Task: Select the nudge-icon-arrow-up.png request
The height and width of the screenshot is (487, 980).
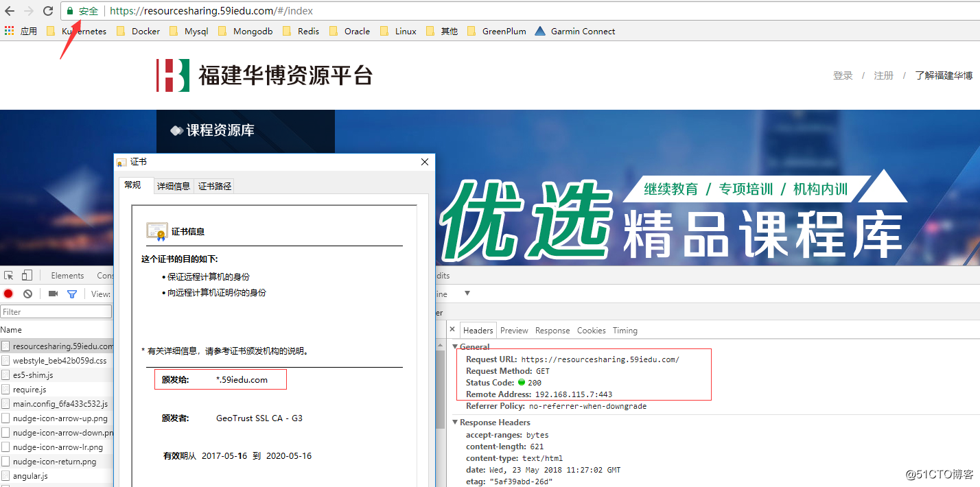Action: [57, 418]
